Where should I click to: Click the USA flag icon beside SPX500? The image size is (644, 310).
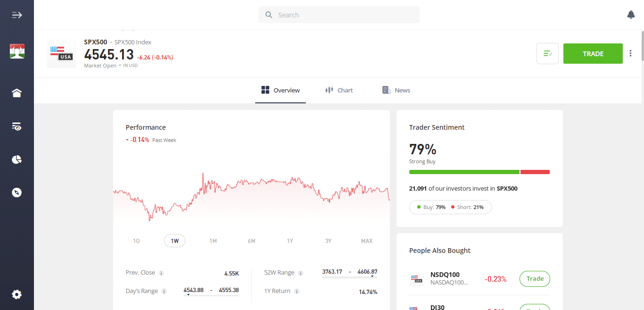point(61,53)
